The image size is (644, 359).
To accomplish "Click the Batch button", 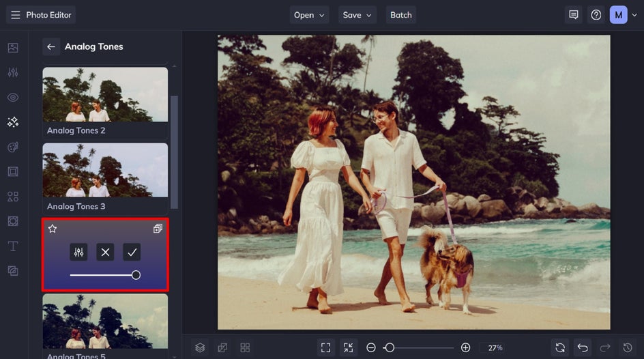I will pos(400,15).
